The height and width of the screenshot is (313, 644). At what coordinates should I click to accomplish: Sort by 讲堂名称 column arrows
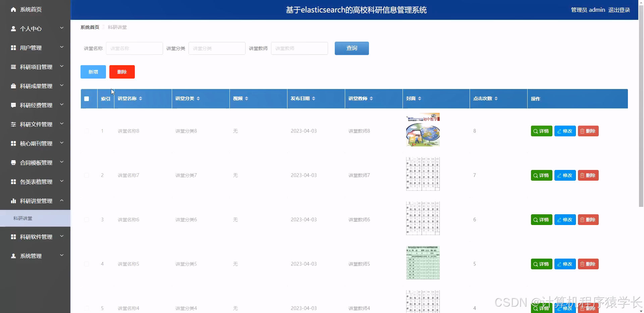coord(141,98)
